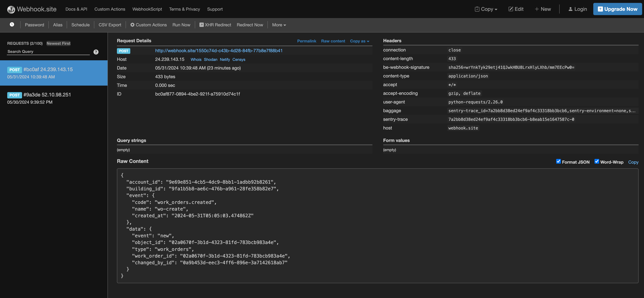The image size is (644, 298).
Task: Open the Support menu item
Action: (x=215, y=9)
